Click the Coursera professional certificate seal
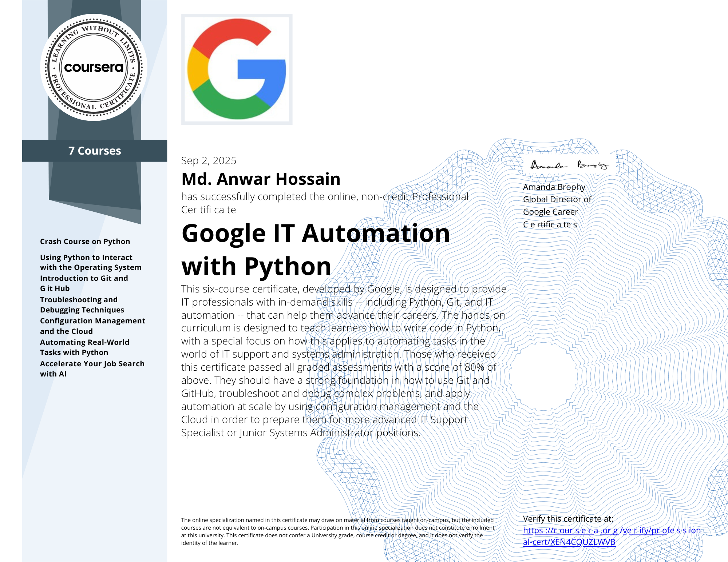 pyautogui.click(x=94, y=67)
